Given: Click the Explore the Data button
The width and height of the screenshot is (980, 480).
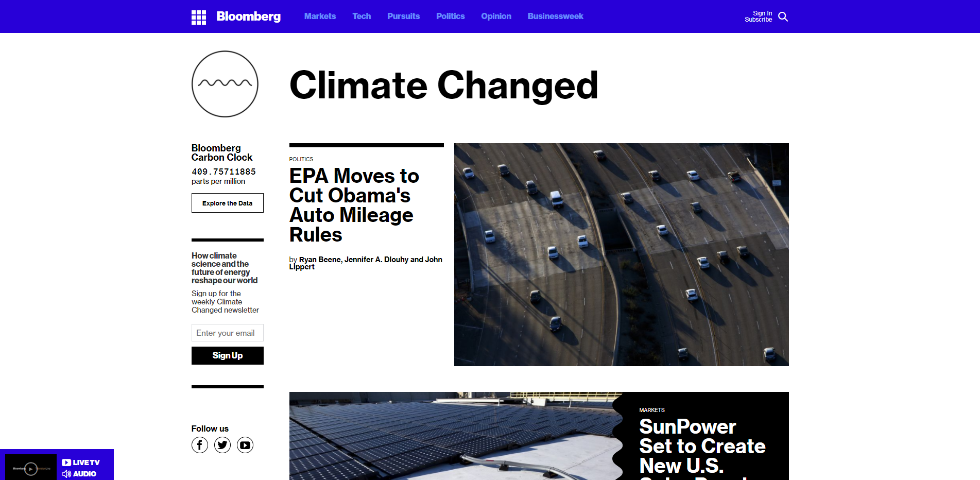Looking at the screenshot, I should pos(228,203).
